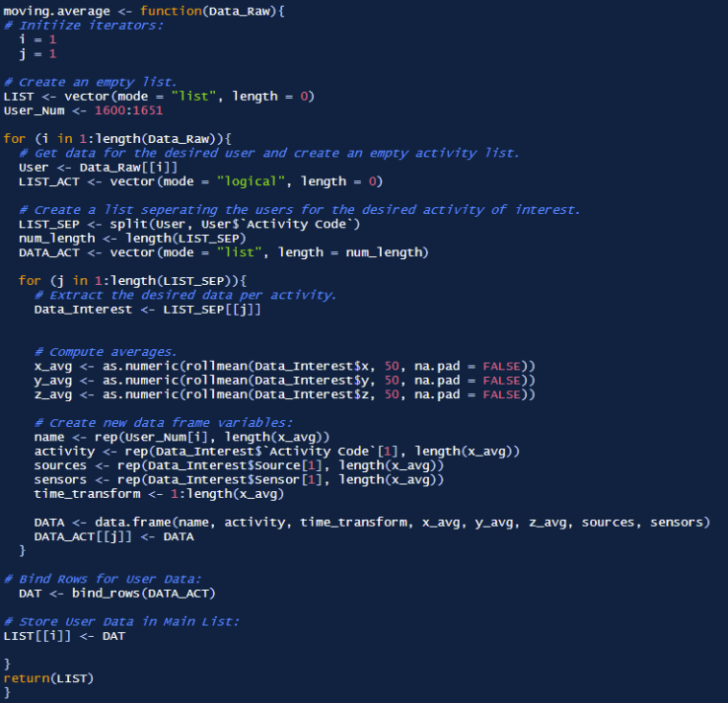Image resolution: width=728 pixels, height=703 pixels.
Task: Click the 'z_avg <- as.numeric(rollmean' line
Action: click(x=285, y=394)
